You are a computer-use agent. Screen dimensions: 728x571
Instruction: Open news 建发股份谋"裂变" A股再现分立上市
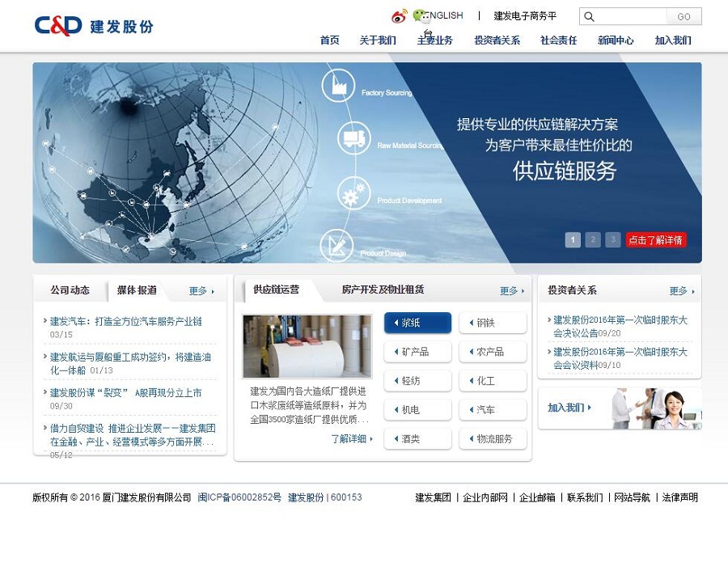click(125, 393)
